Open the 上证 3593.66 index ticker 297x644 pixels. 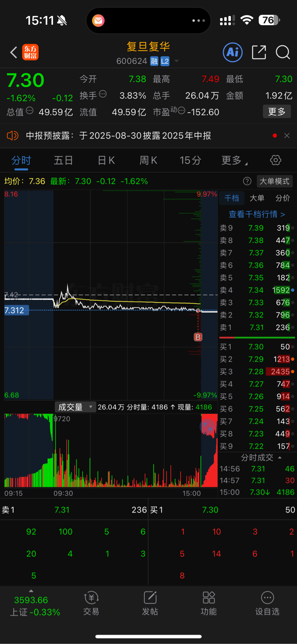coord(35,606)
